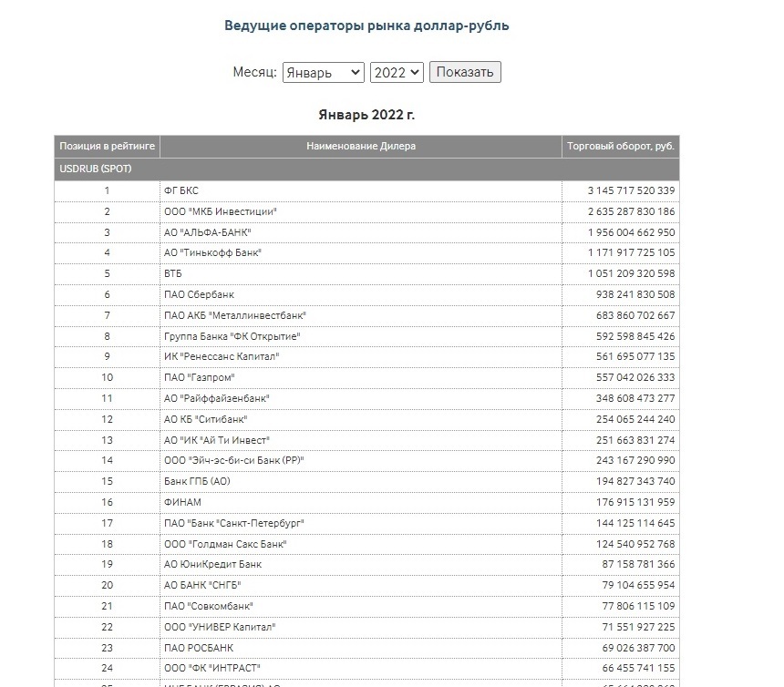Click the Наименование Дилера column header
The width and height of the screenshot is (784, 687).
click(360, 147)
